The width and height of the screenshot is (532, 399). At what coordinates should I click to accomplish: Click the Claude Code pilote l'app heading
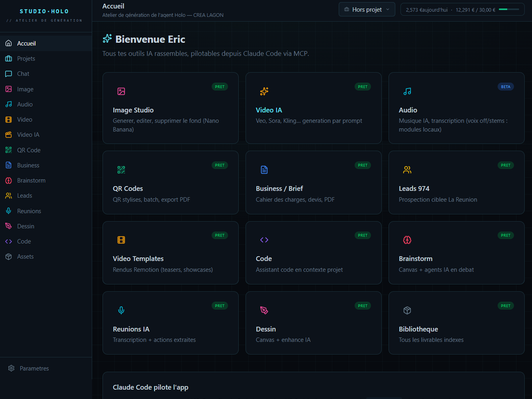click(151, 387)
